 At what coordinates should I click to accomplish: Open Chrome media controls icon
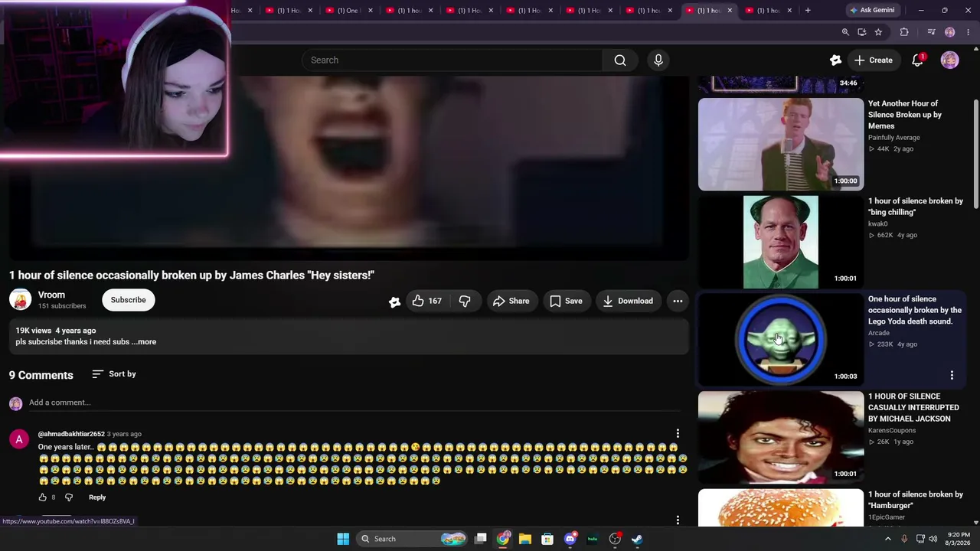931,32
